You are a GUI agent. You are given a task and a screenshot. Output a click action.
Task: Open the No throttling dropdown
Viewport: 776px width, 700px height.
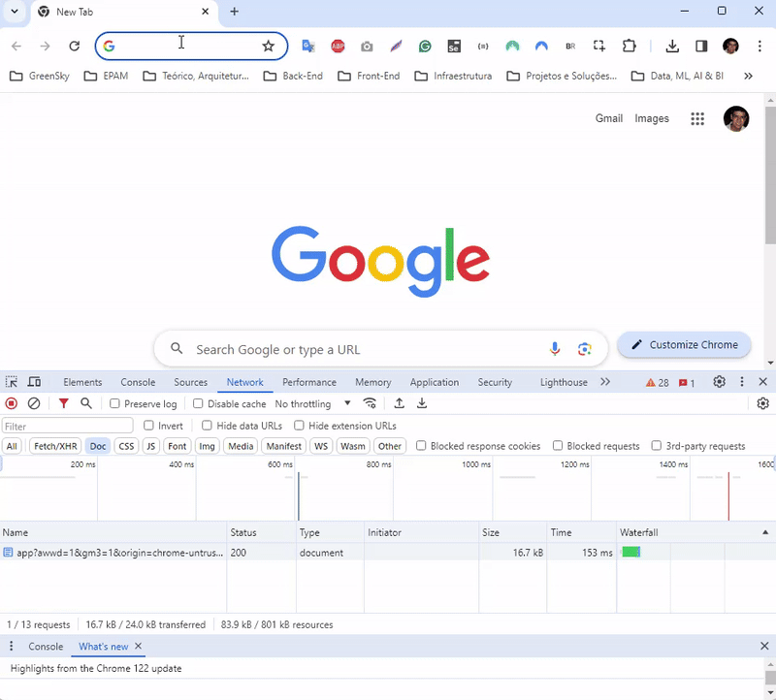(312, 403)
